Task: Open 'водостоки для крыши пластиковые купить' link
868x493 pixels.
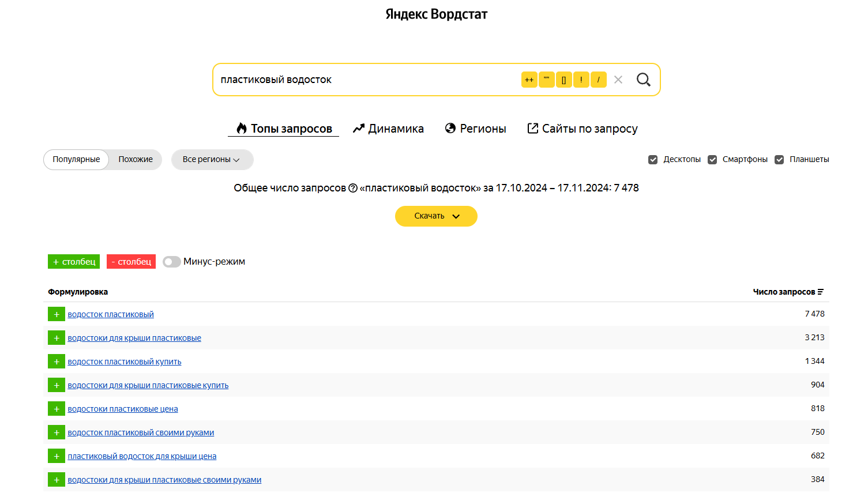Action: pos(148,385)
